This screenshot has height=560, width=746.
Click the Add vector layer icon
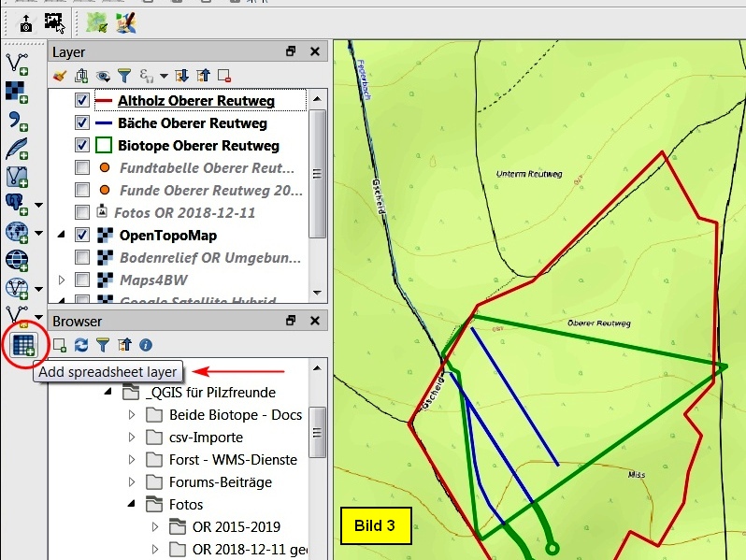click(x=17, y=63)
